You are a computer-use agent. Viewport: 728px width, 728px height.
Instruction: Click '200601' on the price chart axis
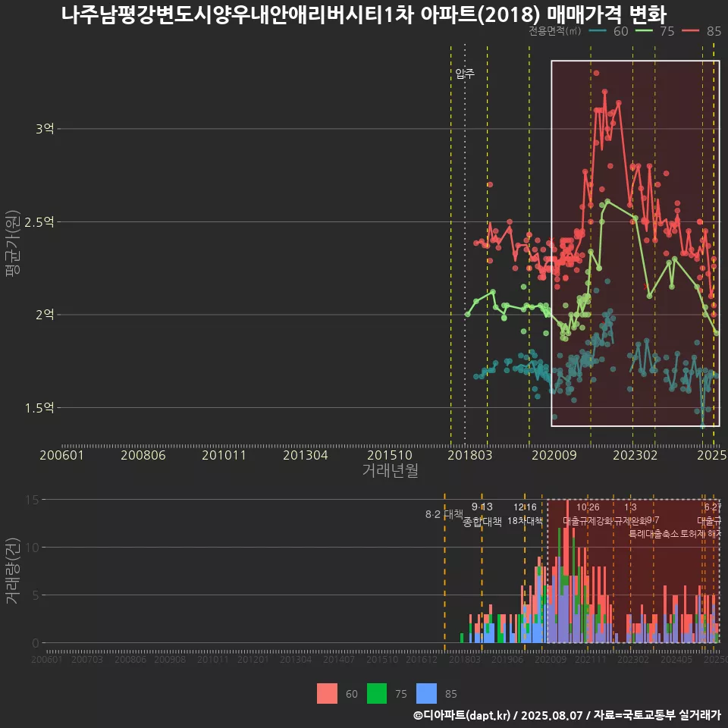pos(61,455)
